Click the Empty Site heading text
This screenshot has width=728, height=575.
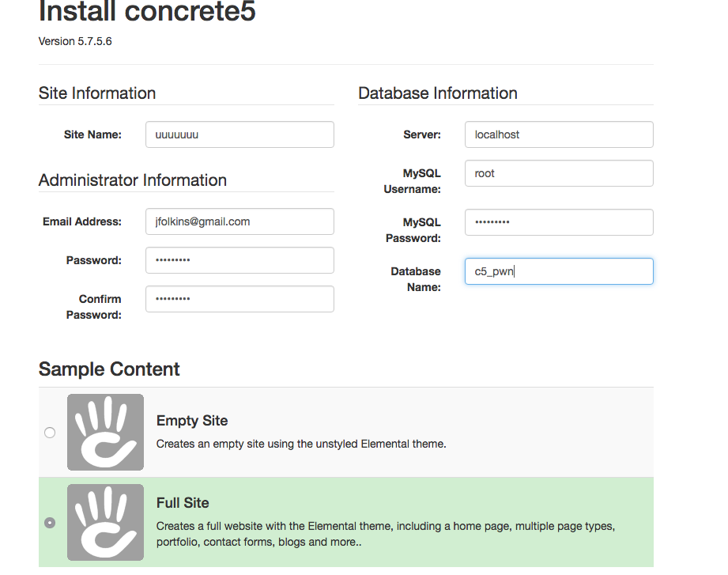tap(192, 420)
